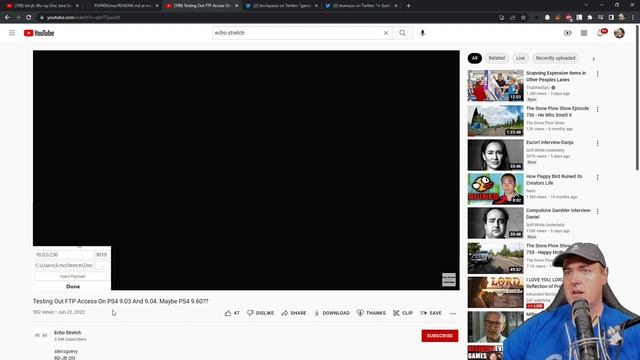Image resolution: width=640 pixels, height=360 pixels.
Task: Open a new browser tab with plus
Action: (408, 6)
